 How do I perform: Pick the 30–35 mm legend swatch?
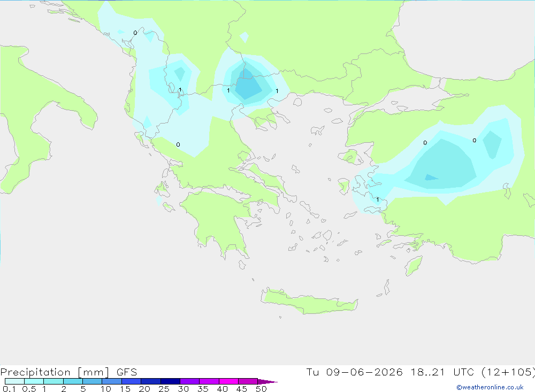tap(190, 381)
